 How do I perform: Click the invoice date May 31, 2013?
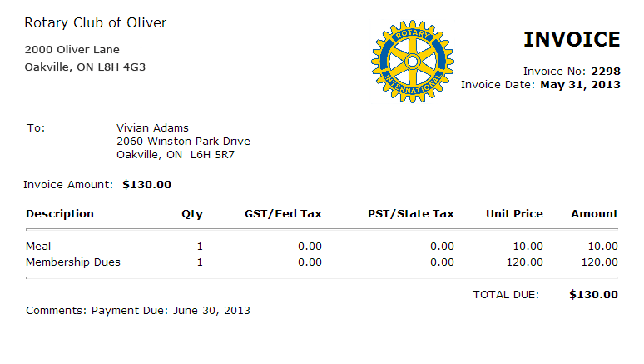[x=580, y=84]
